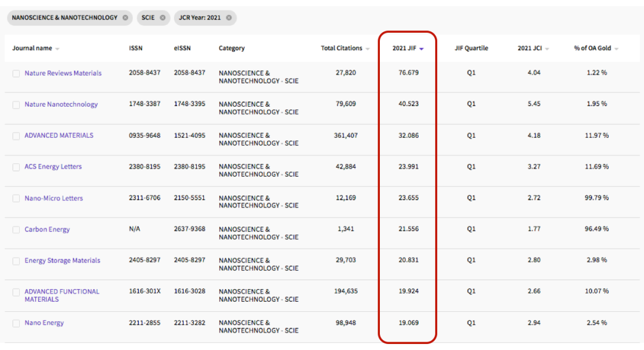
Task: Select the Nano Energy checkbox
Action: pos(16,323)
